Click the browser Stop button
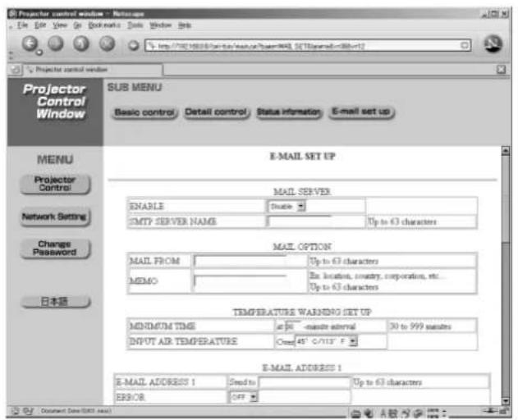This screenshot has width=518, height=420. (x=107, y=43)
